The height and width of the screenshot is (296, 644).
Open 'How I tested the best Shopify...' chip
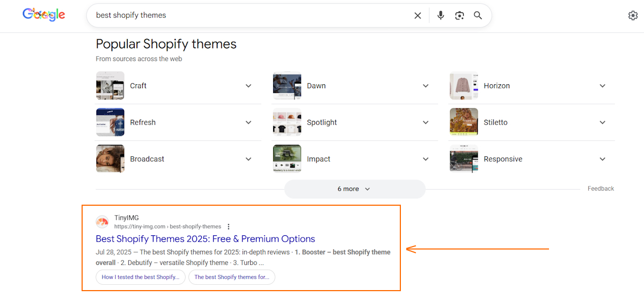coord(141,277)
